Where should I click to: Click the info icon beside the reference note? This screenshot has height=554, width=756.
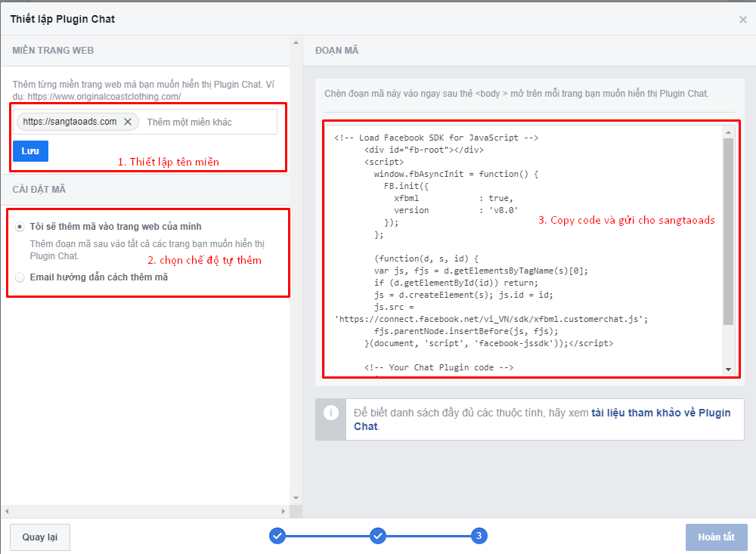330,413
